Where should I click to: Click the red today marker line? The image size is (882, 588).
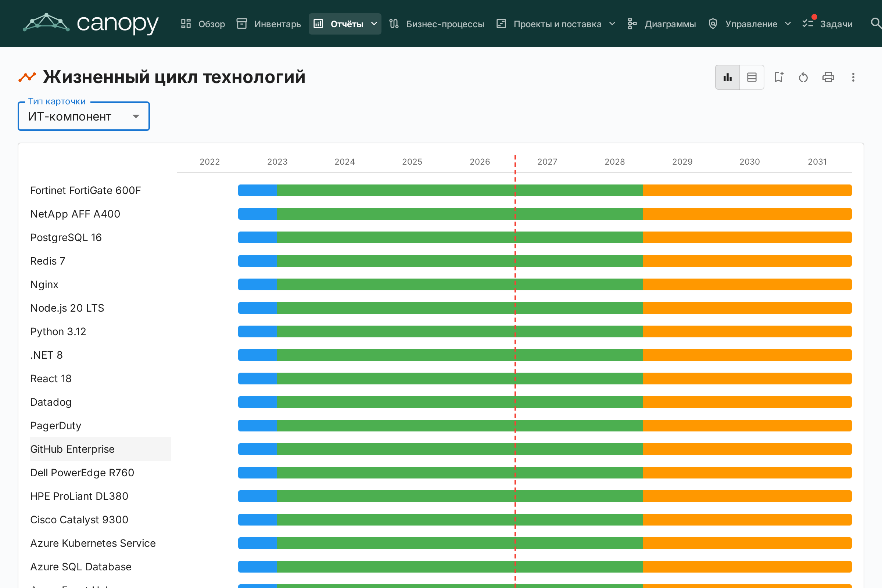tap(515, 371)
